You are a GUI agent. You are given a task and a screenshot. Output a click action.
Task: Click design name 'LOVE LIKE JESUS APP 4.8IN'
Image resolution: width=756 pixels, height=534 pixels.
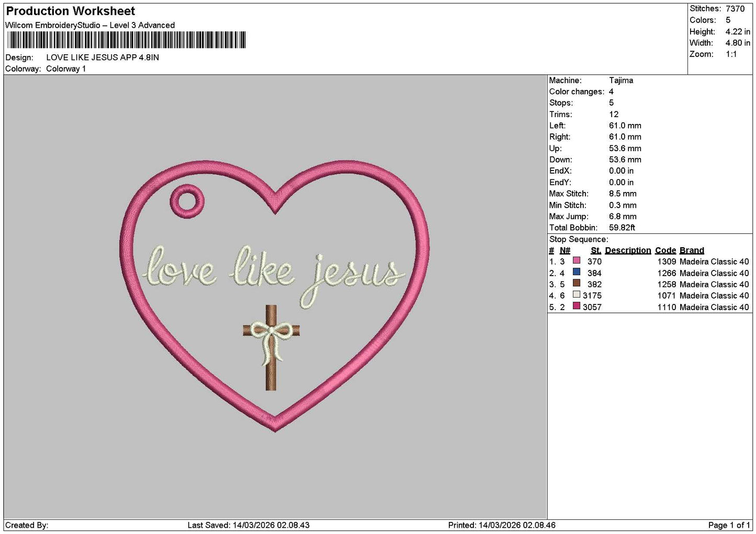pyautogui.click(x=103, y=58)
